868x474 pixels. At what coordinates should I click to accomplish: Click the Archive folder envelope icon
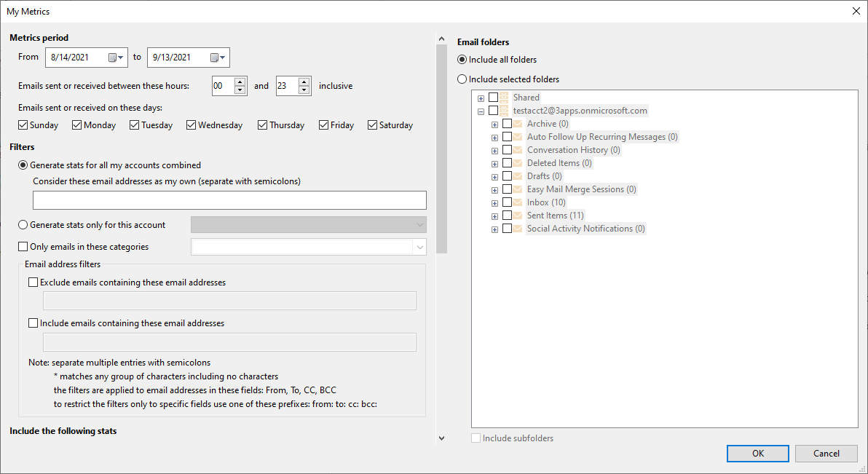518,124
